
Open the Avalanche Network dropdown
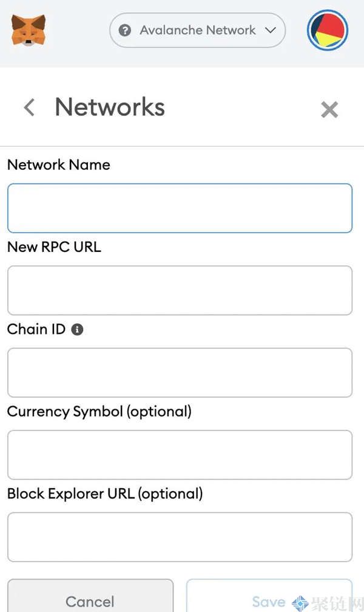(197, 30)
